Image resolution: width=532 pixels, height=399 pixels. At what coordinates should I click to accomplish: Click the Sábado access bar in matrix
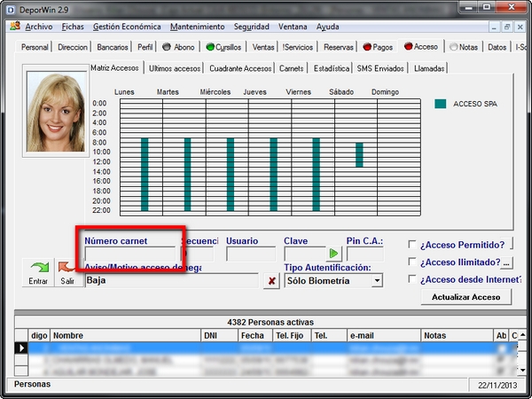click(359, 154)
